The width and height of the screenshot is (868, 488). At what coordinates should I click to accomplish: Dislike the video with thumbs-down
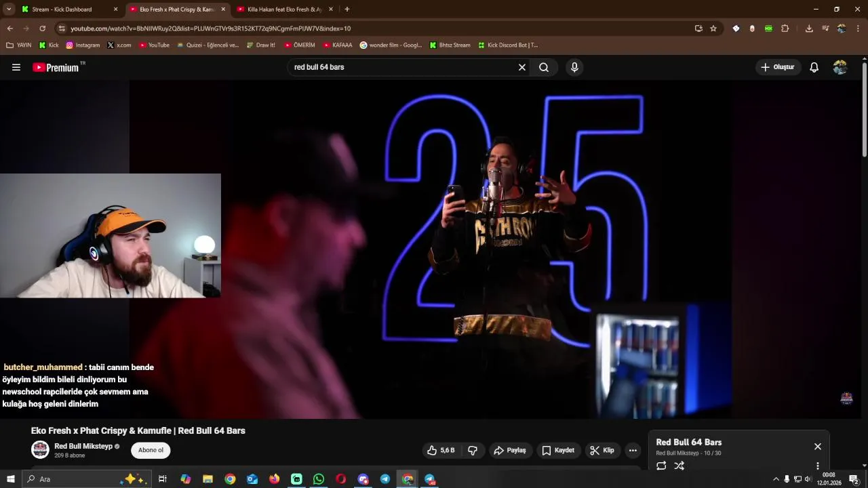point(473,450)
